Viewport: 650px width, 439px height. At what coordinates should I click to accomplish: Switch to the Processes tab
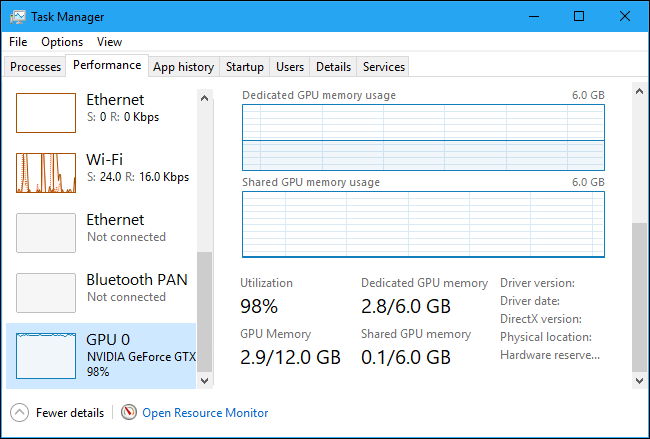point(35,67)
